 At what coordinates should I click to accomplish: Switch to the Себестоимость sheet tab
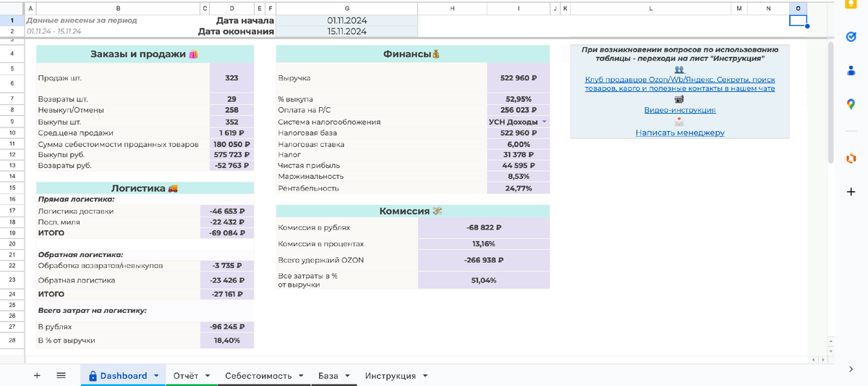coord(258,376)
